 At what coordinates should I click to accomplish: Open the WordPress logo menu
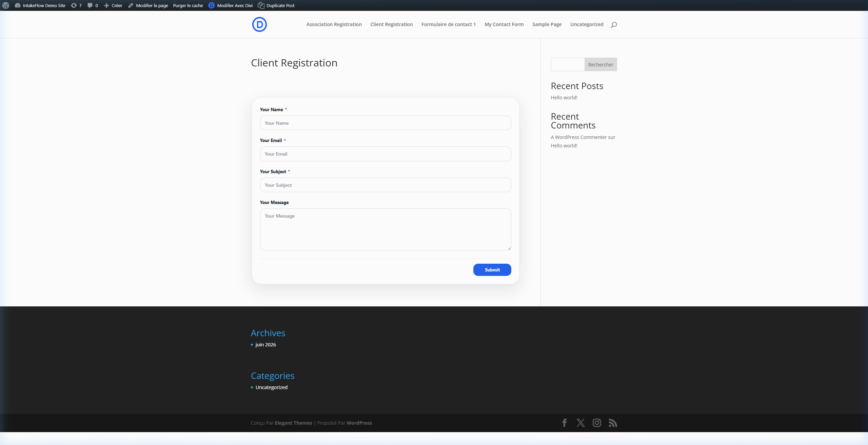6,5
